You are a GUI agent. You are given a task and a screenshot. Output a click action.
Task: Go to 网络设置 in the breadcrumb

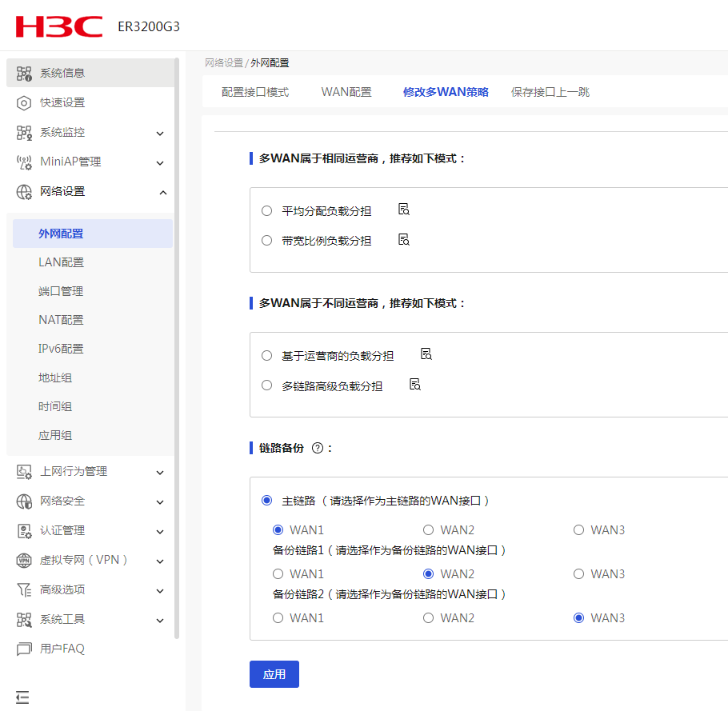pos(223,62)
